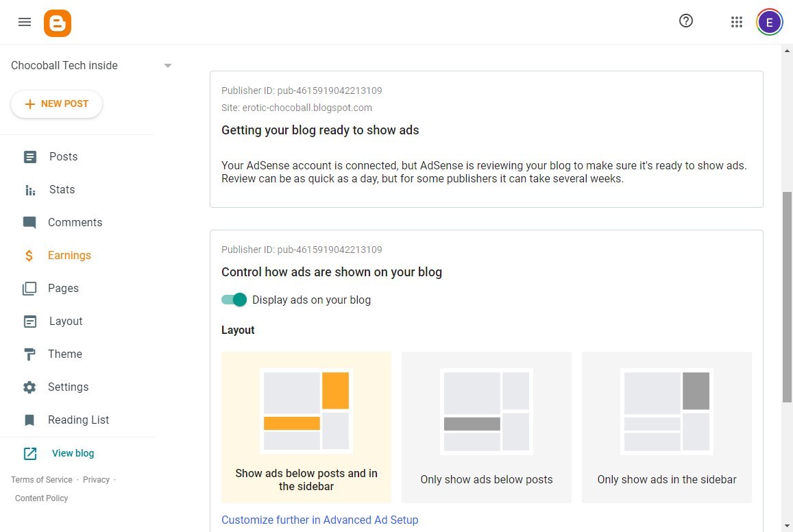793x532 pixels.
Task: Select Show ads below posts and sidebar layout
Action: click(306, 427)
